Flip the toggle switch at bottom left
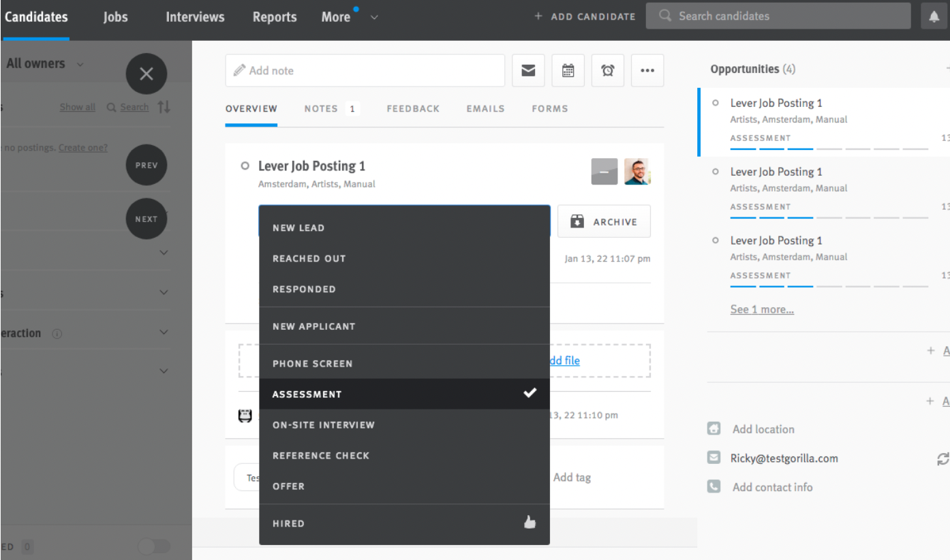This screenshot has height=560, width=950. (x=153, y=546)
